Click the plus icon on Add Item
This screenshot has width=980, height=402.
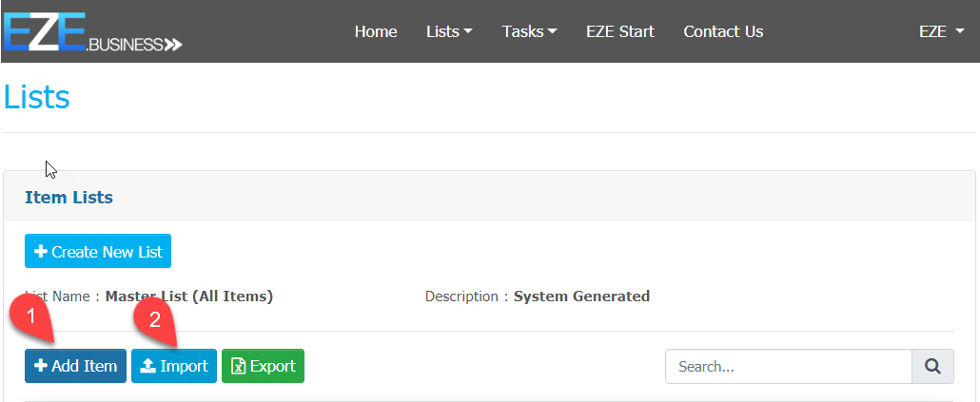[41, 366]
